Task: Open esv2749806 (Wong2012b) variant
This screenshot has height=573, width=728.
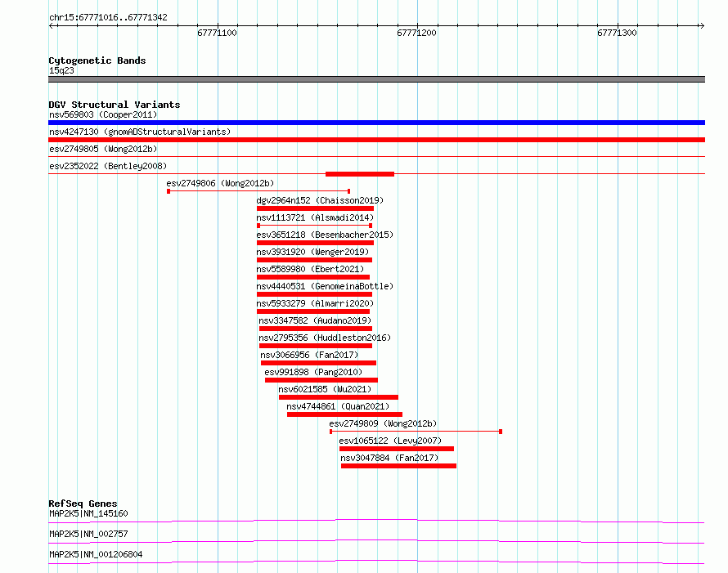Action: coord(220,183)
